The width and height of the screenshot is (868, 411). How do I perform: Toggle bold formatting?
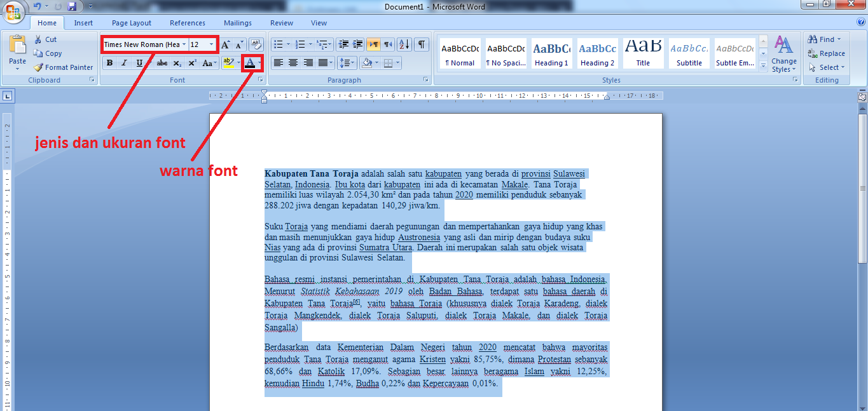click(109, 63)
